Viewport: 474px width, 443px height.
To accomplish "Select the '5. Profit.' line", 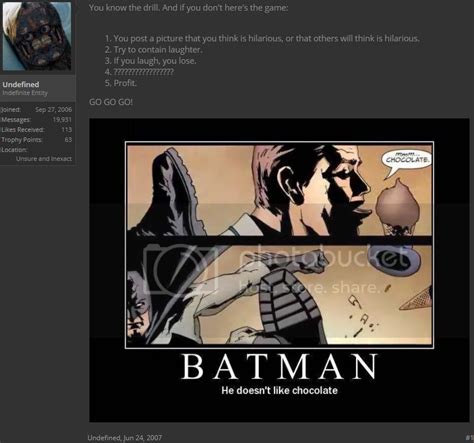I will point(121,83).
